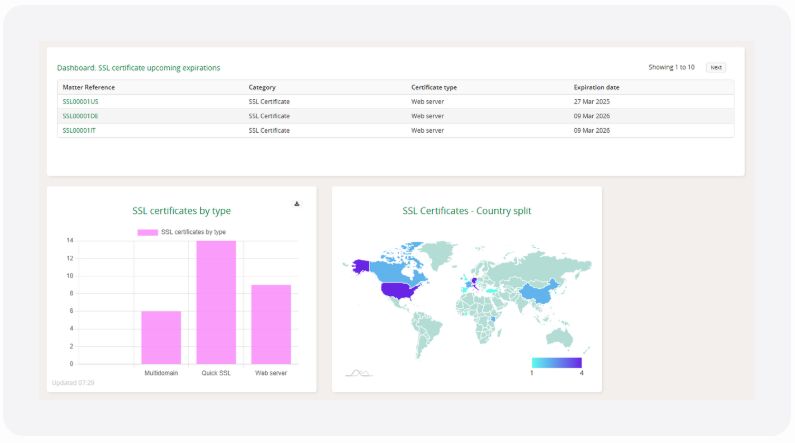Open matter reference SSL00001US

coord(80,101)
